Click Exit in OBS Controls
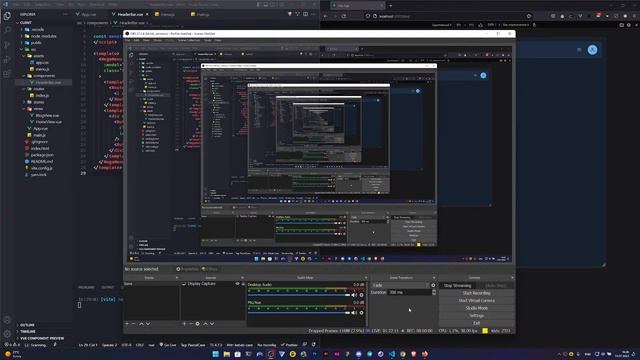The width and height of the screenshot is (640, 360). click(476, 323)
